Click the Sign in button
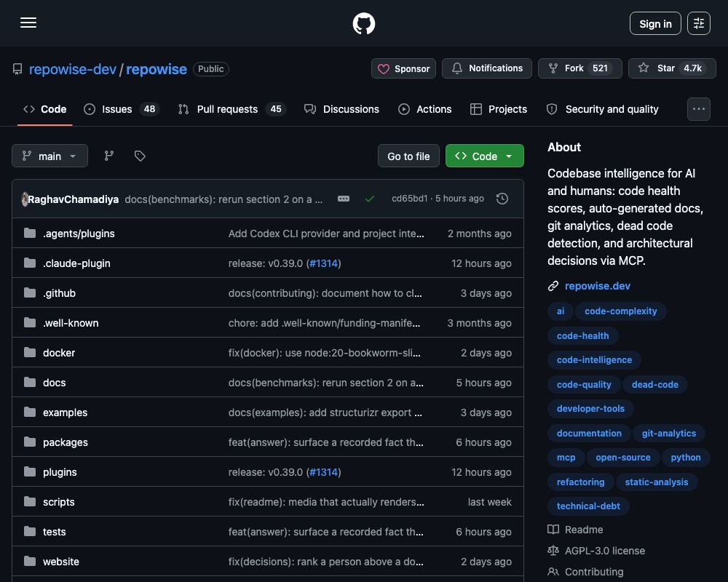The height and width of the screenshot is (582, 728). 655,23
